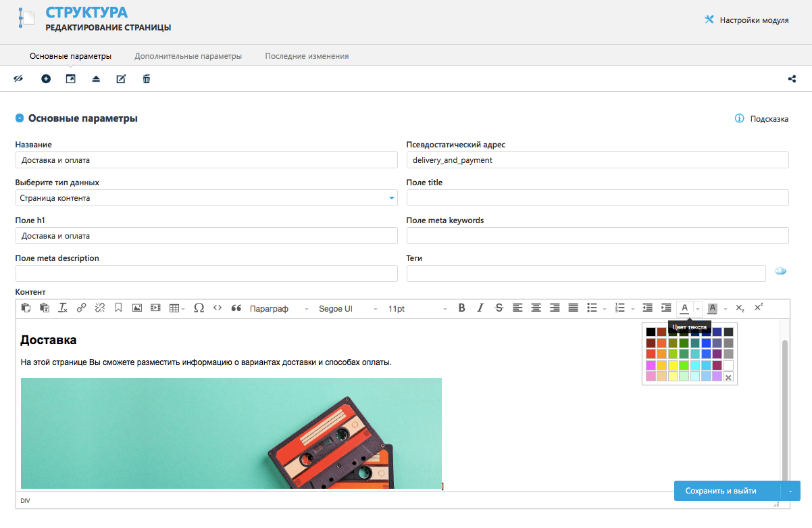
Task: Justify text alignment
Action: [574, 308]
